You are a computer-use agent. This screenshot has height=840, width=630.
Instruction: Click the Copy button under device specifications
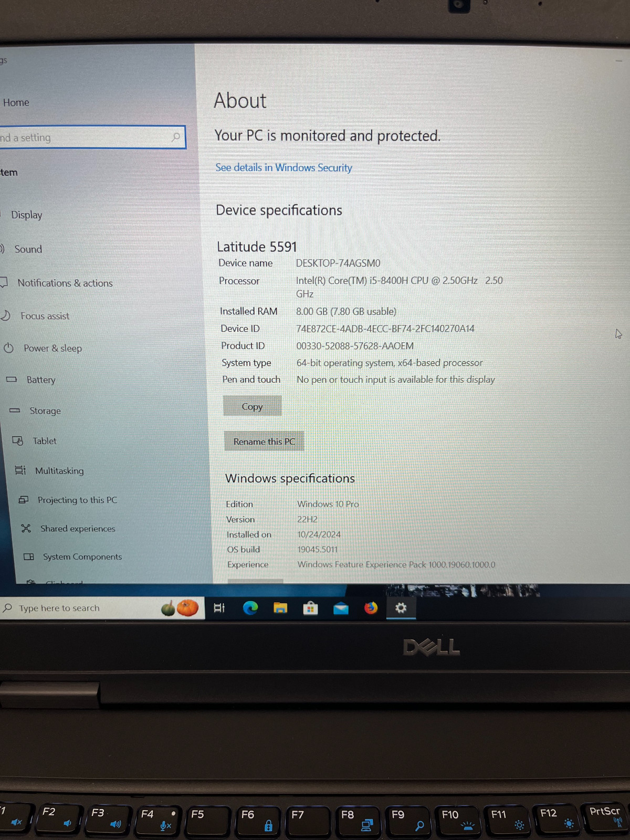pos(253,406)
